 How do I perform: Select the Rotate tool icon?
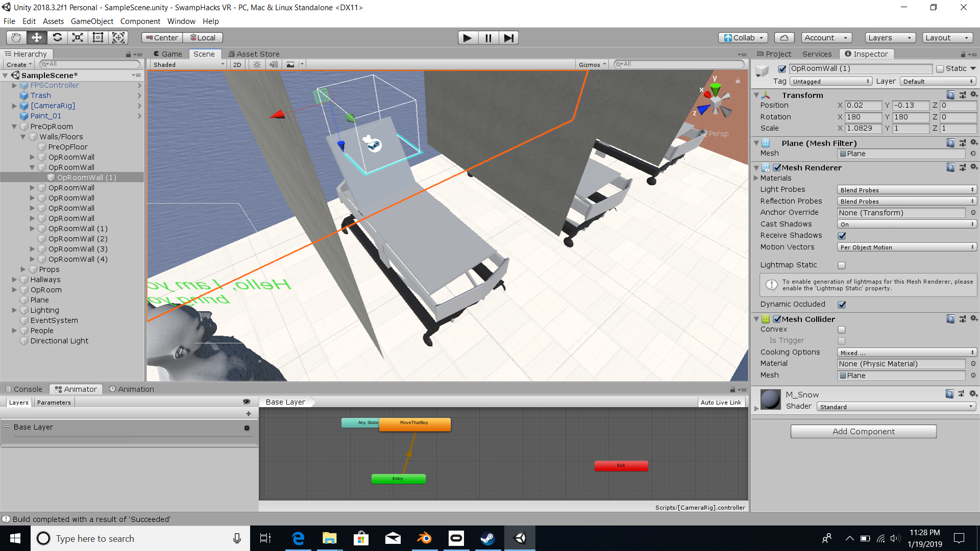click(57, 38)
